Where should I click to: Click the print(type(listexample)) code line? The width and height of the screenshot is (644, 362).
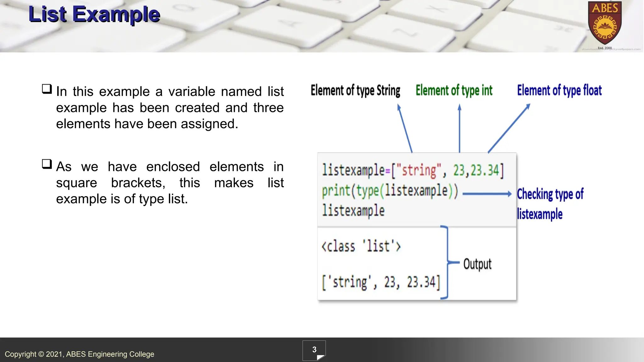pos(390,191)
